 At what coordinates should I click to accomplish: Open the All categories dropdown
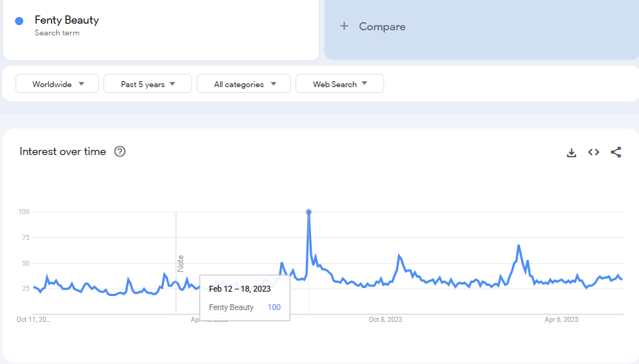(246, 84)
